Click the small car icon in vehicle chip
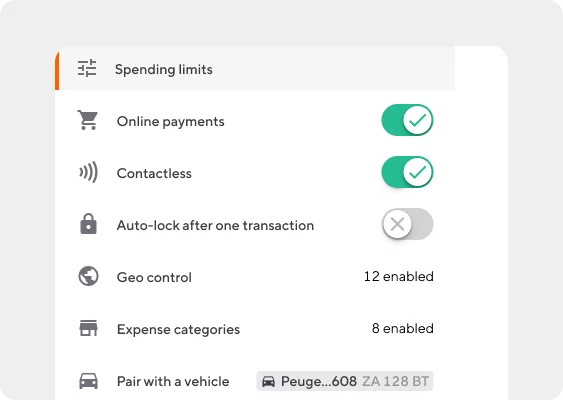The height and width of the screenshot is (400, 563). pos(268,381)
